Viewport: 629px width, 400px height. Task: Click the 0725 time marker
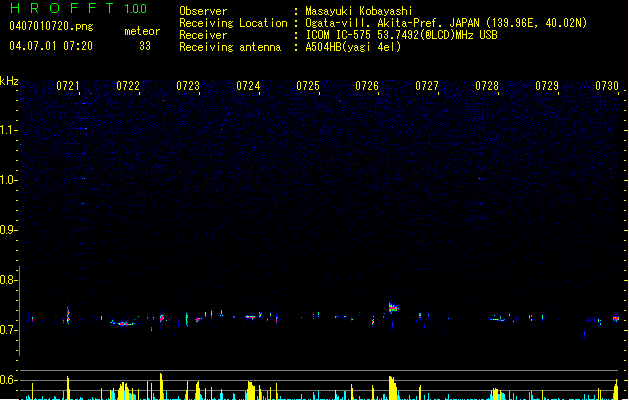308,85
